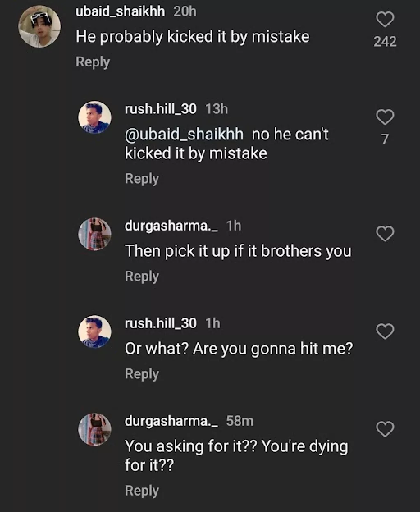The height and width of the screenshot is (512, 420).
Task: Tap durgasharma._ username on 58m comment
Action: click(x=171, y=421)
